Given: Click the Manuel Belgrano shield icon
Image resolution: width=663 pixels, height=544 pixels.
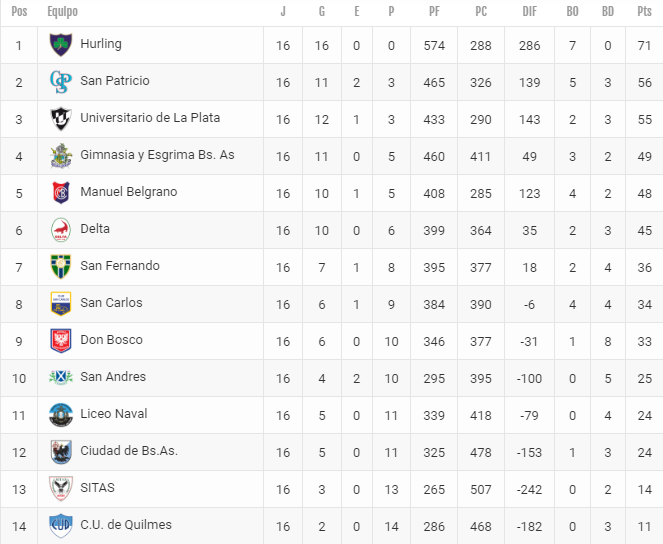Looking at the screenshot, I should (60, 193).
